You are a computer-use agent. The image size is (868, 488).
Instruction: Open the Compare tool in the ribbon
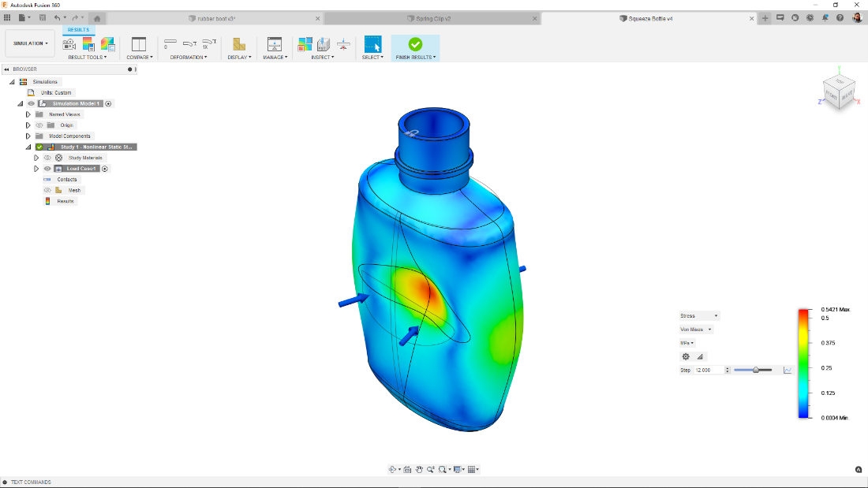click(139, 43)
